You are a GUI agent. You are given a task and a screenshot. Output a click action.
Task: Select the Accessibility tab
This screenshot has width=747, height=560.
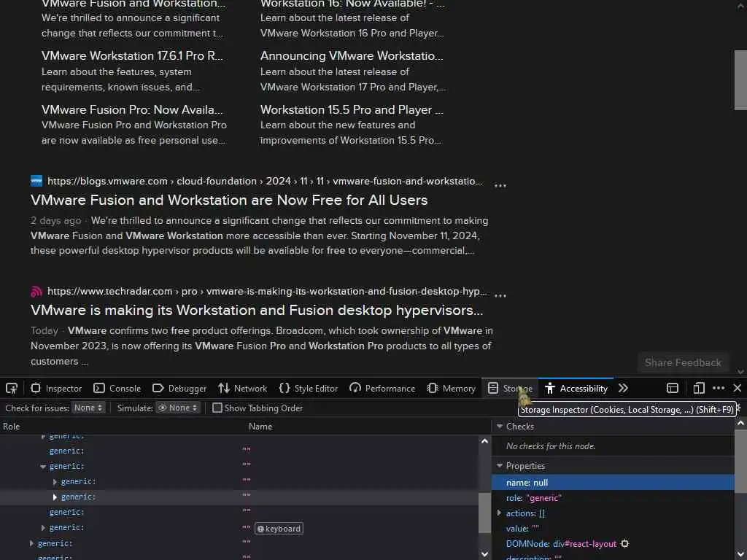point(576,388)
